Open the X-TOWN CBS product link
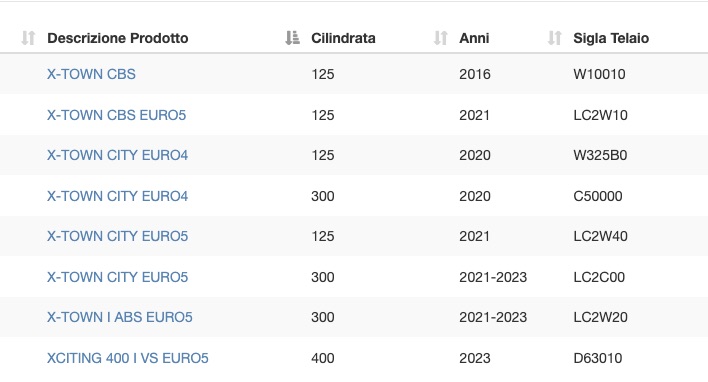The width and height of the screenshot is (708, 382). point(91,74)
